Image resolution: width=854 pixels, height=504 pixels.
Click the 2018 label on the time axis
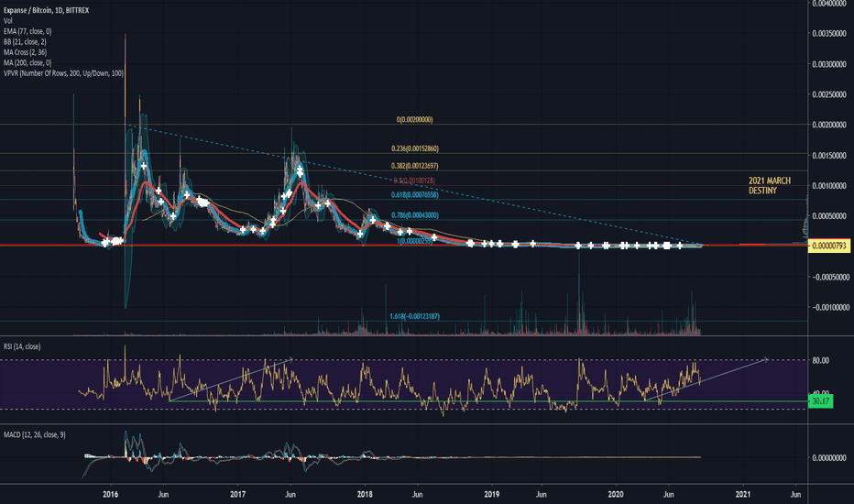pyautogui.click(x=365, y=495)
